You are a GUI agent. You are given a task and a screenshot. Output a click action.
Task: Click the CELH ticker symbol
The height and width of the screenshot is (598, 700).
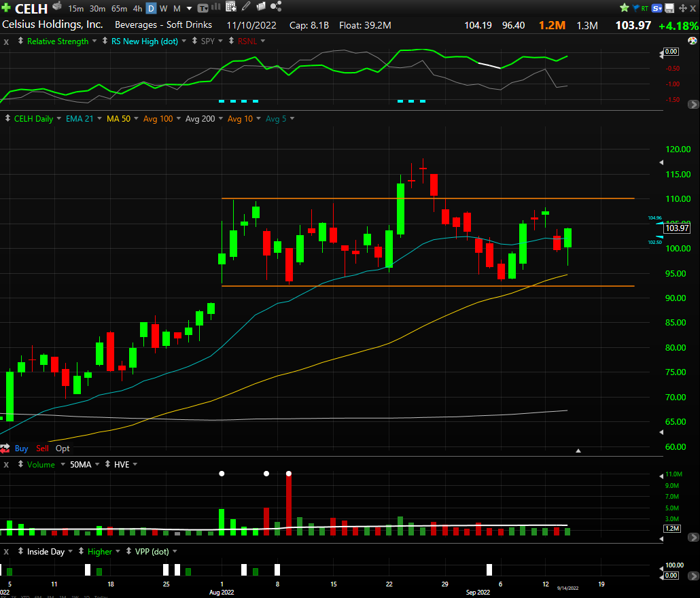click(x=31, y=8)
